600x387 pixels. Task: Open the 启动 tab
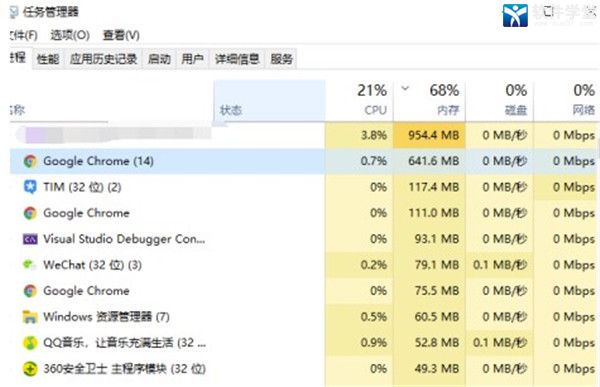[x=159, y=59]
